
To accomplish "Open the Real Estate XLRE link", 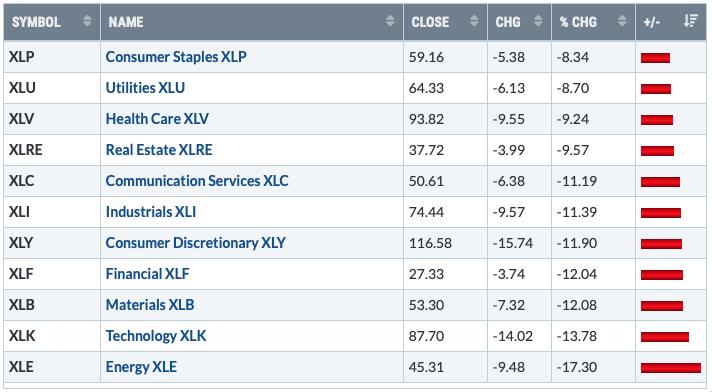I will click(159, 150).
